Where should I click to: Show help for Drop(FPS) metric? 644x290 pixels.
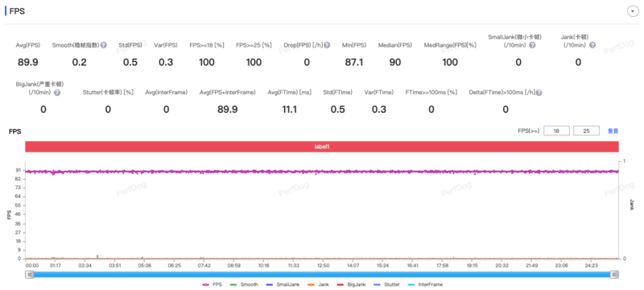(x=327, y=45)
